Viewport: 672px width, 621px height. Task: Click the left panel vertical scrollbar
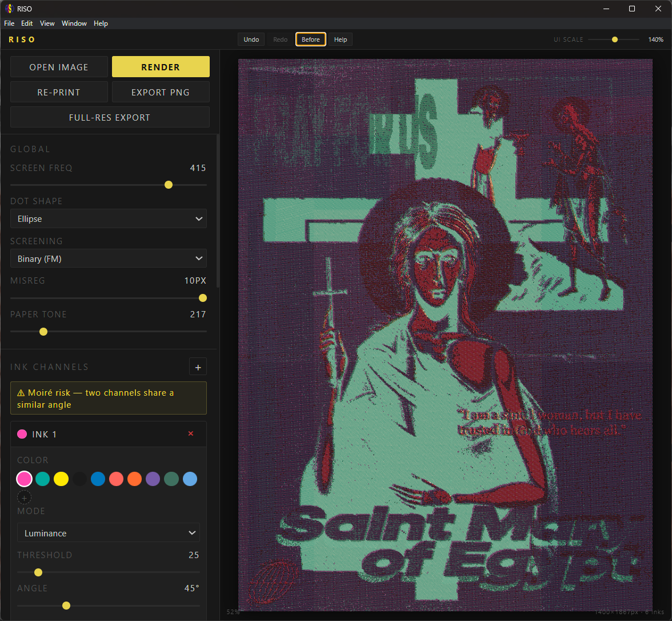coord(218,211)
